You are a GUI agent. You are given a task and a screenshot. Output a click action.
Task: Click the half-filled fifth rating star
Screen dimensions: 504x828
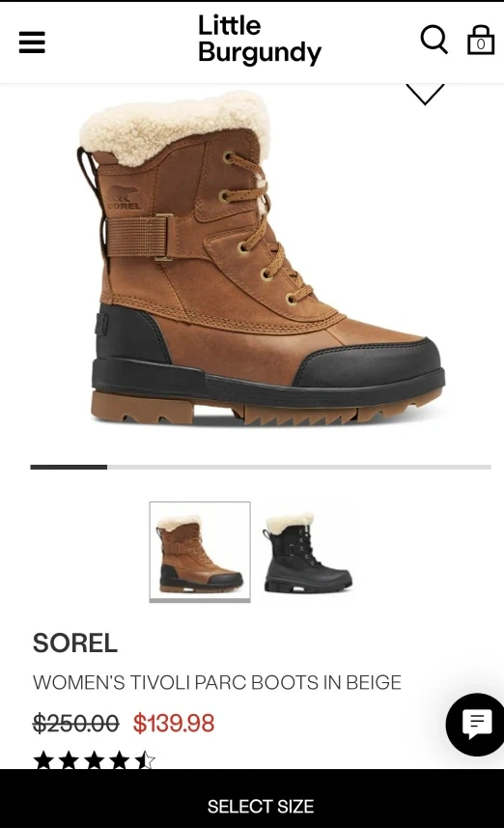pos(145,760)
